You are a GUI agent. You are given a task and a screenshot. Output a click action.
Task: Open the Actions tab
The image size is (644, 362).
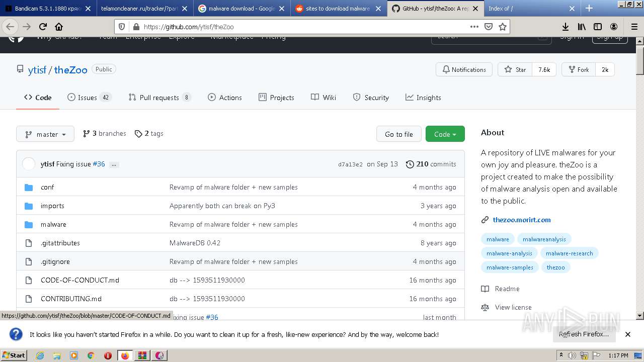[225, 98]
